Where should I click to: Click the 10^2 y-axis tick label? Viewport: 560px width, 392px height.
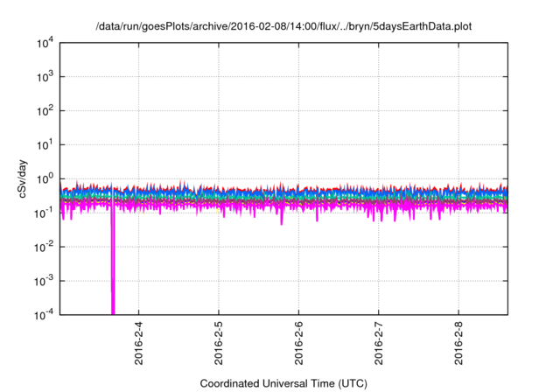(x=45, y=111)
